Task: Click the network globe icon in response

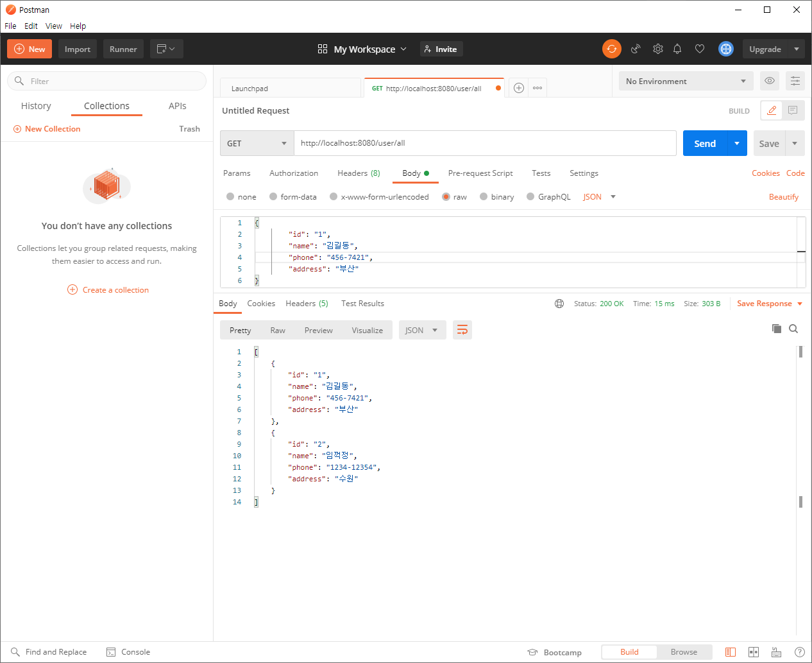Action: [x=559, y=304]
